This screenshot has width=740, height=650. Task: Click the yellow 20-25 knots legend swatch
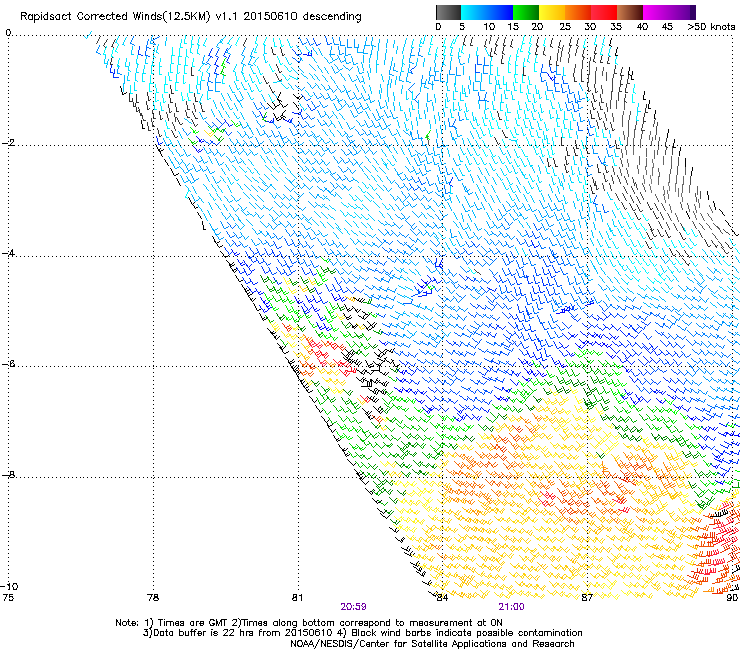point(552,12)
